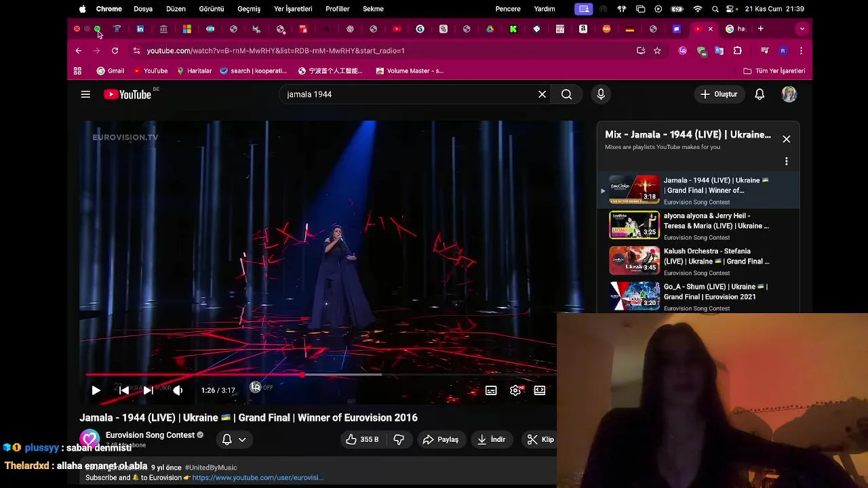The width and height of the screenshot is (868, 488).
Task: Open Chrome three-dot menu
Action: pyautogui.click(x=801, y=51)
